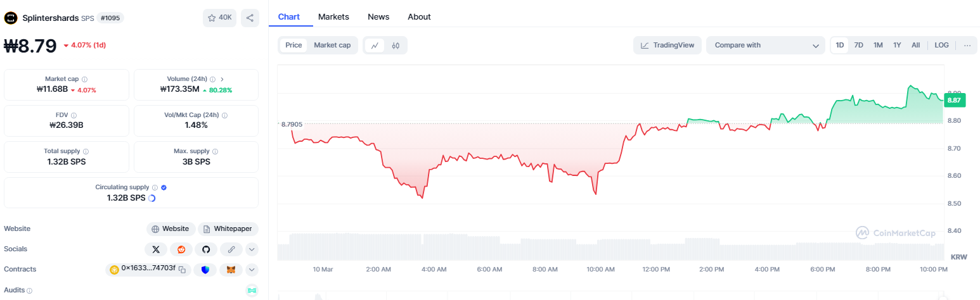980x300 pixels.
Task: Switch to candlestick chart view icon
Action: pos(396,45)
